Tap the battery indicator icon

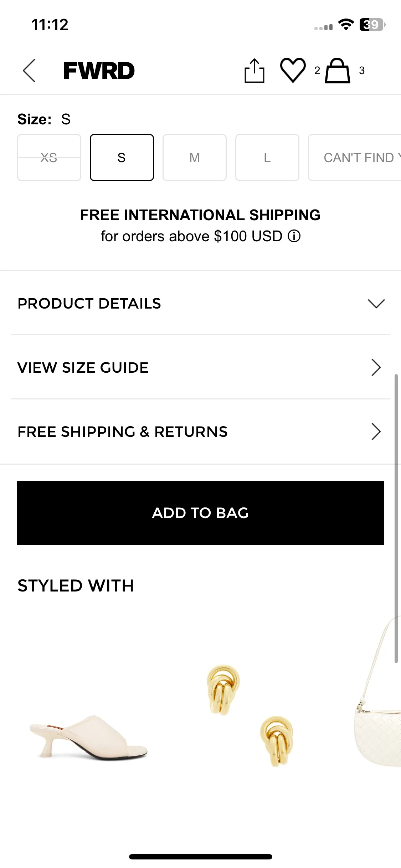pyautogui.click(x=372, y=25)
